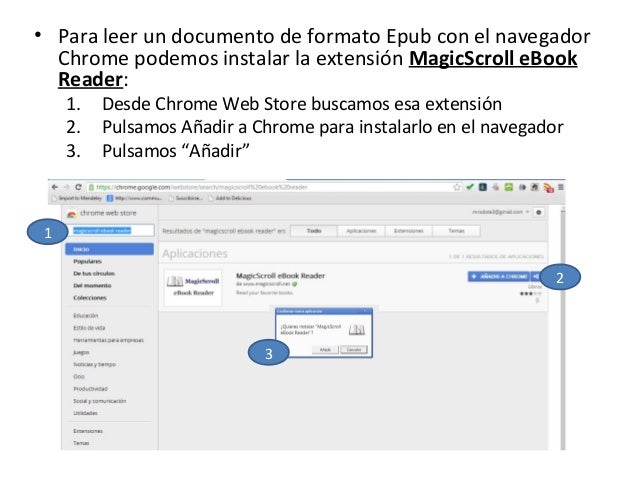Click Cancelar in the install dialog
The image size is (638, 479).
point(354,350)
